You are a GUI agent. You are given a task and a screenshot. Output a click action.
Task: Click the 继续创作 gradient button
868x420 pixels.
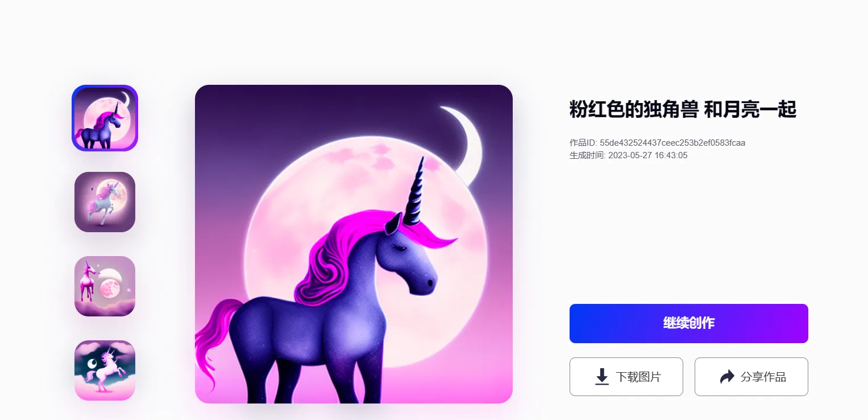[689, 323]
